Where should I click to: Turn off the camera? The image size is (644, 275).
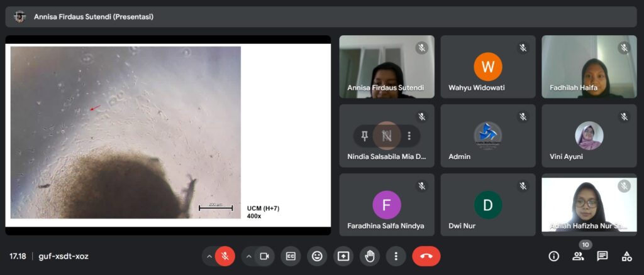[264, 256]
